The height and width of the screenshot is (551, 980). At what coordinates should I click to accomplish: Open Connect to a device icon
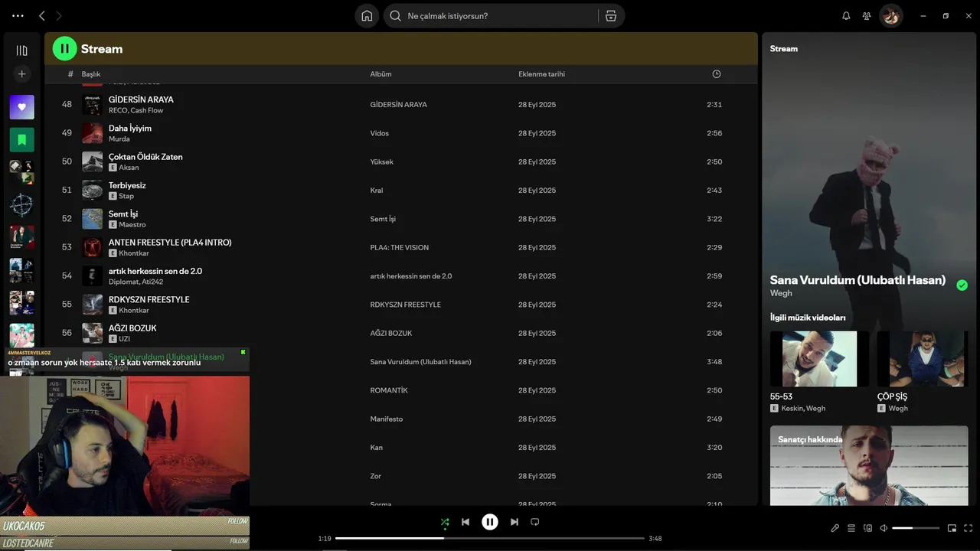coord(867,528)
